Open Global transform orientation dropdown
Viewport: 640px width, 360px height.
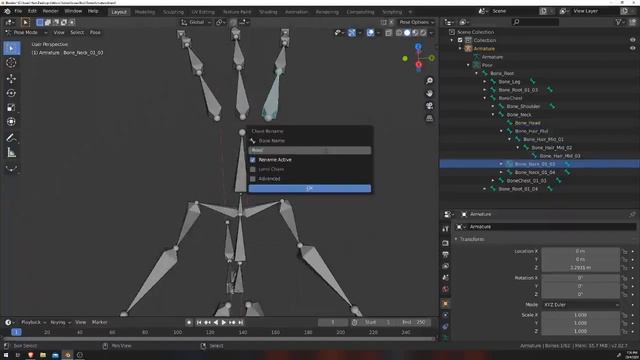[x=196, y=22]
